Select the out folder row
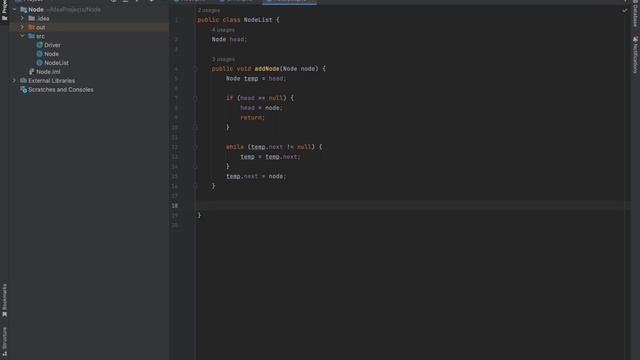This screenshot has width=640, height=360. click(x=89, y=27)
